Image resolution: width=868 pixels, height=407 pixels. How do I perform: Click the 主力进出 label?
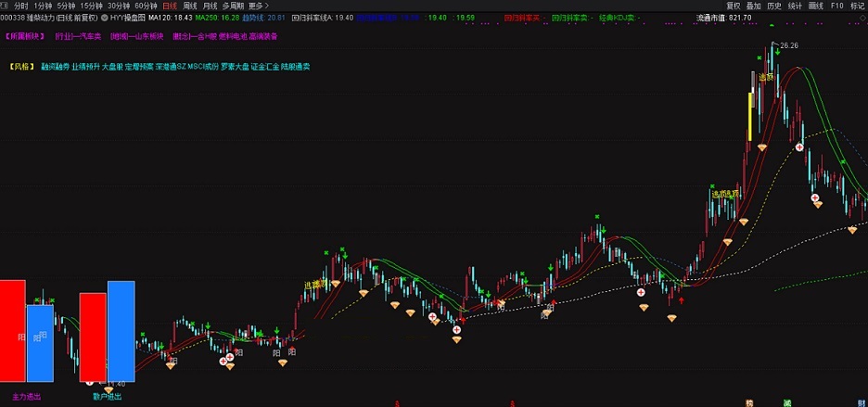coord(27,397)
